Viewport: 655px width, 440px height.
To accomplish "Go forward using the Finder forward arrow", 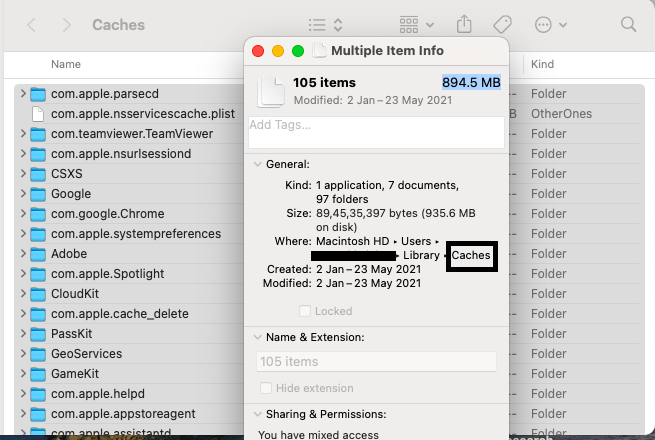I will click(x=66, y=25).
